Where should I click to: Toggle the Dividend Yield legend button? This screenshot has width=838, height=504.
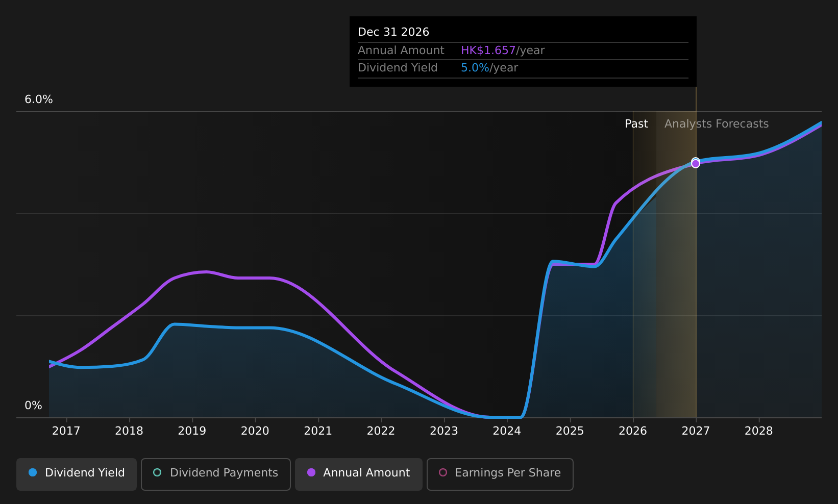click(x=77, y=474)
